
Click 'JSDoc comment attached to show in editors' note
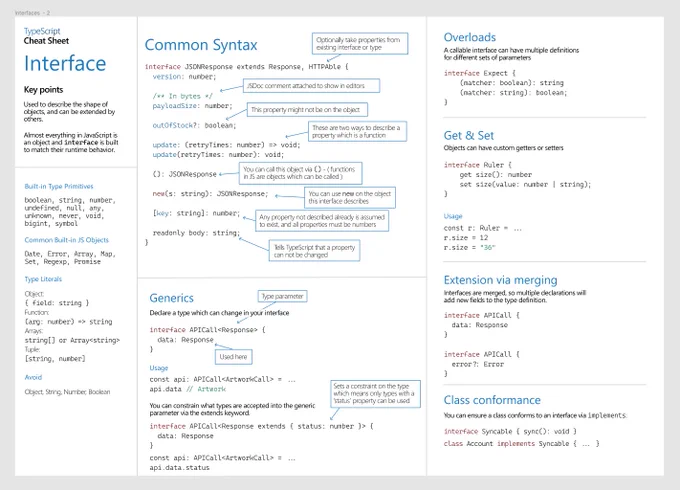311,85
